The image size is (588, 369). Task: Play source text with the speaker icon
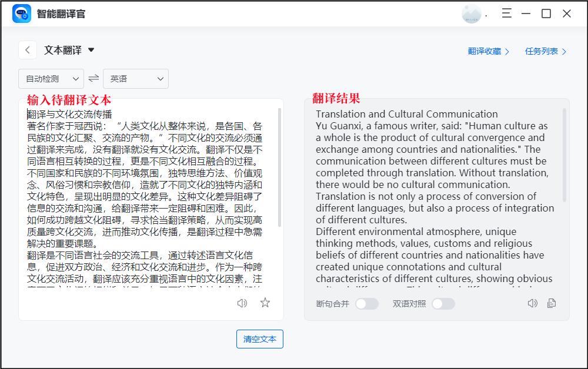[242, 303]
